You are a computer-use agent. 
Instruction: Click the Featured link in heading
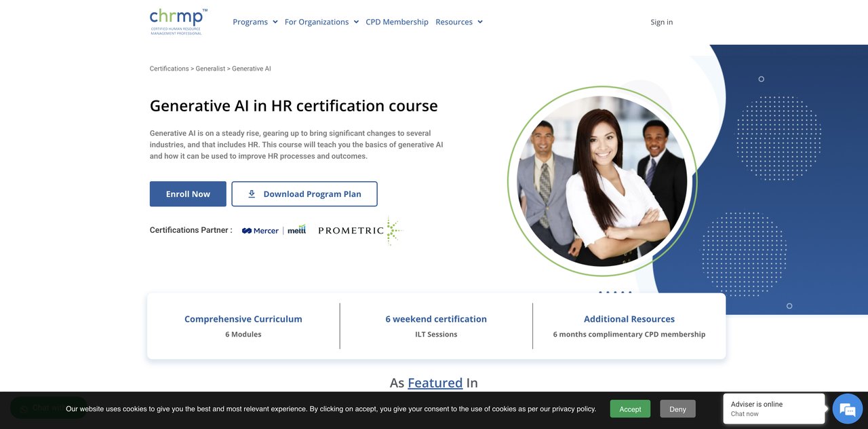[x=435, y=383]
